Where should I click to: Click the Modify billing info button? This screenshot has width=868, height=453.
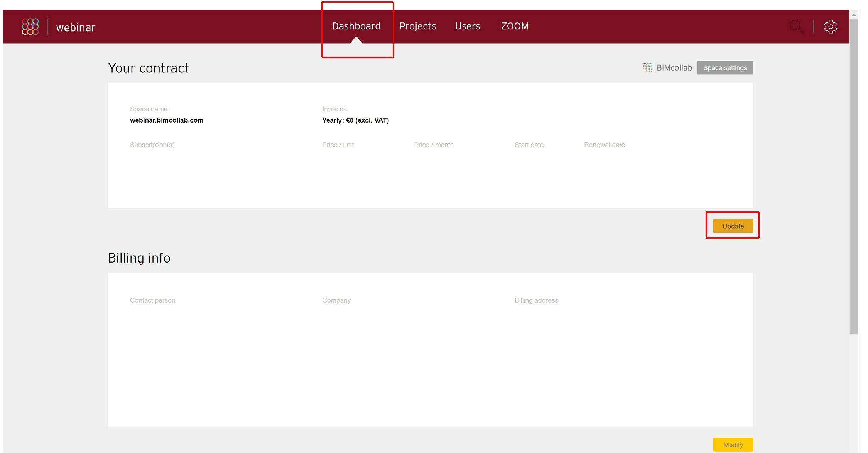pos(733,445)
